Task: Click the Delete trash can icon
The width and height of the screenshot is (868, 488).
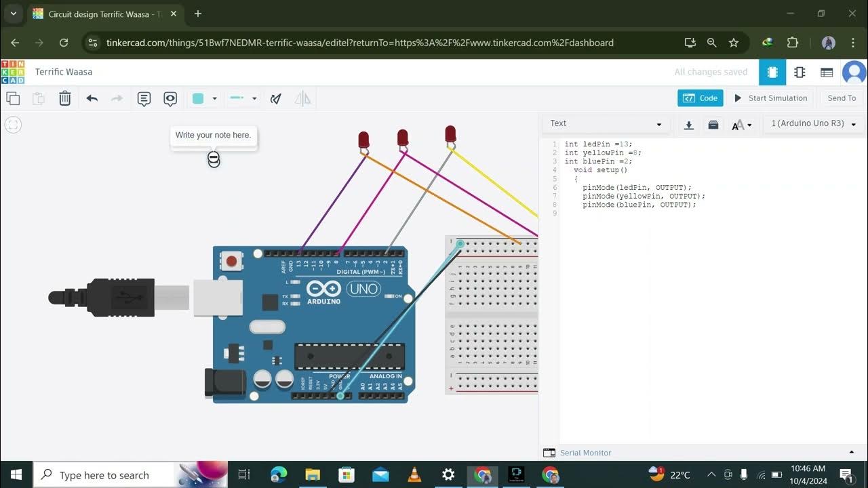Action: 64,98
